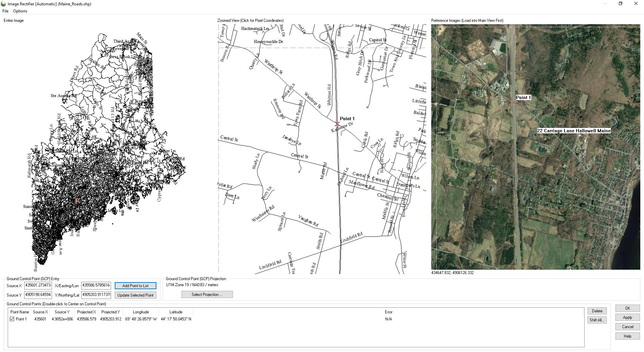644x352 pixels.
Task: Click the Point 1 marker in Zoomed View
Action: (x=337, y=124)
